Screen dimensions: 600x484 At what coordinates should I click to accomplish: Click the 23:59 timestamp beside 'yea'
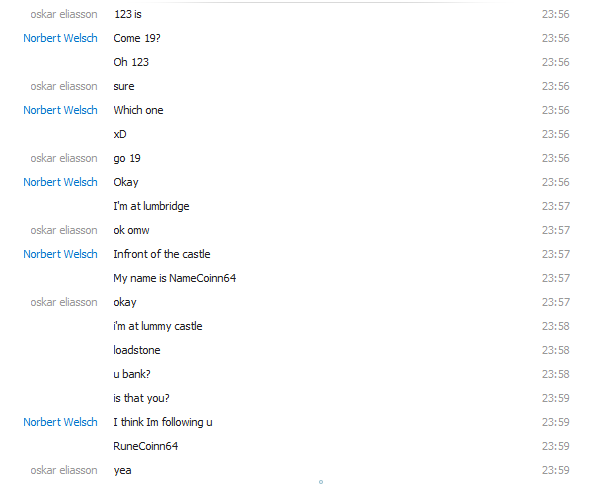pyautogui.click(x=556, y=470)
